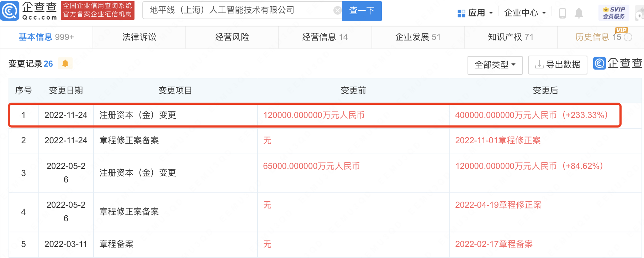644x258 pixels.
Task: Clear the search field with the X icon
Action: coord(337,11)
